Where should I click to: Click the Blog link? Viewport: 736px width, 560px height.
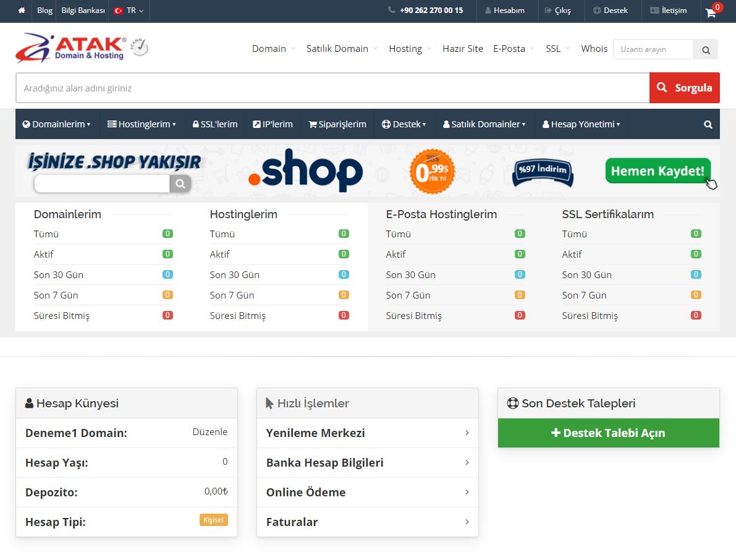pyautogui.click(x=44, y=11)
